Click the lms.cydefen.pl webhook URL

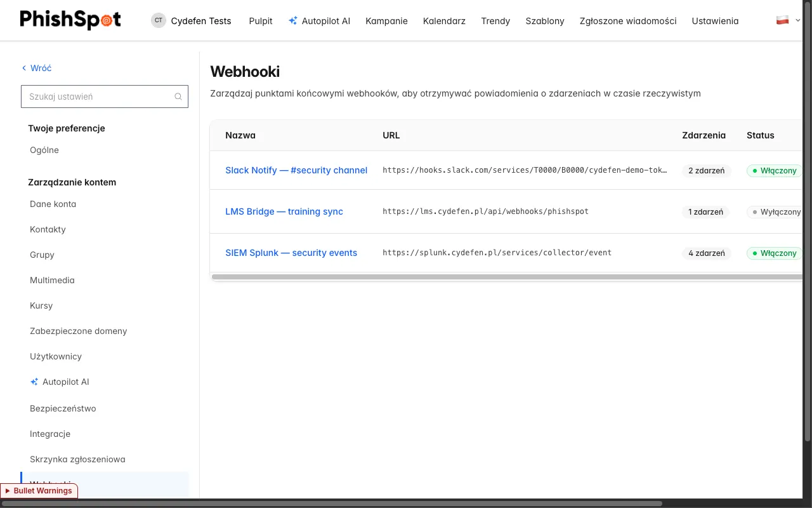click(x=485, y=211)
